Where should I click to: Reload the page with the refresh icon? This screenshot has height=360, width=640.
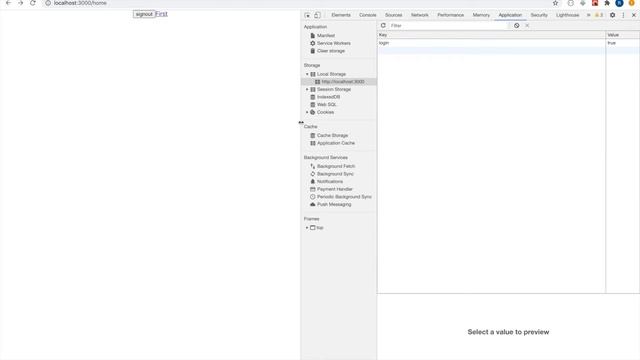pos(33,3)
